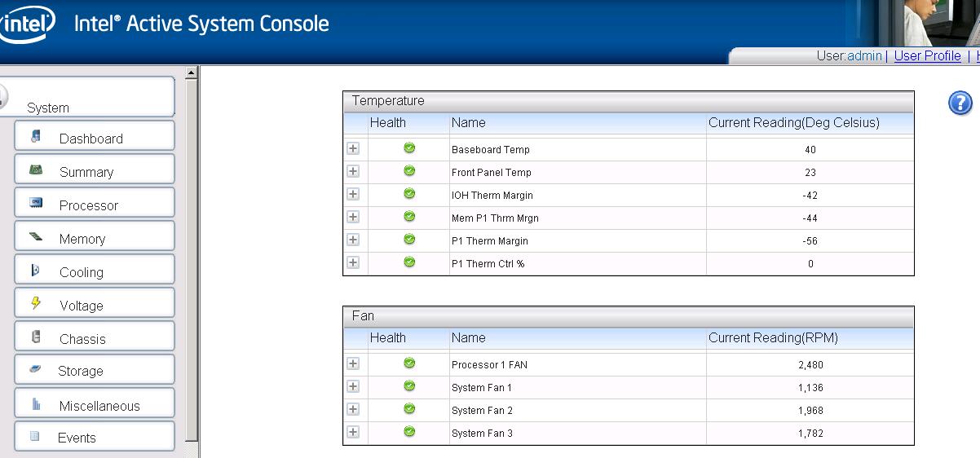This screenshot has height=458, width=980.
Task: Click the Cooling fan icon
Action: pyautogui.click(x=36, y=270)
